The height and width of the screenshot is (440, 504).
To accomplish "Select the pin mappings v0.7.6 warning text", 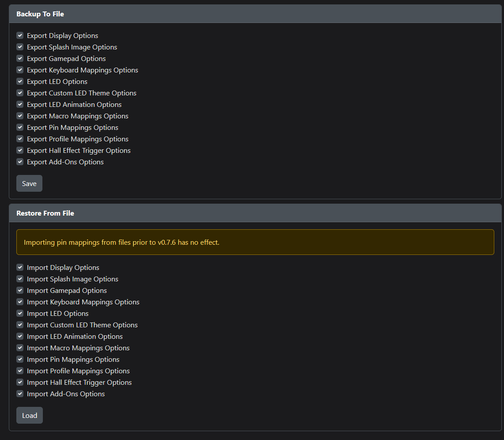I will pyautogui.click(x=121, y=243).
